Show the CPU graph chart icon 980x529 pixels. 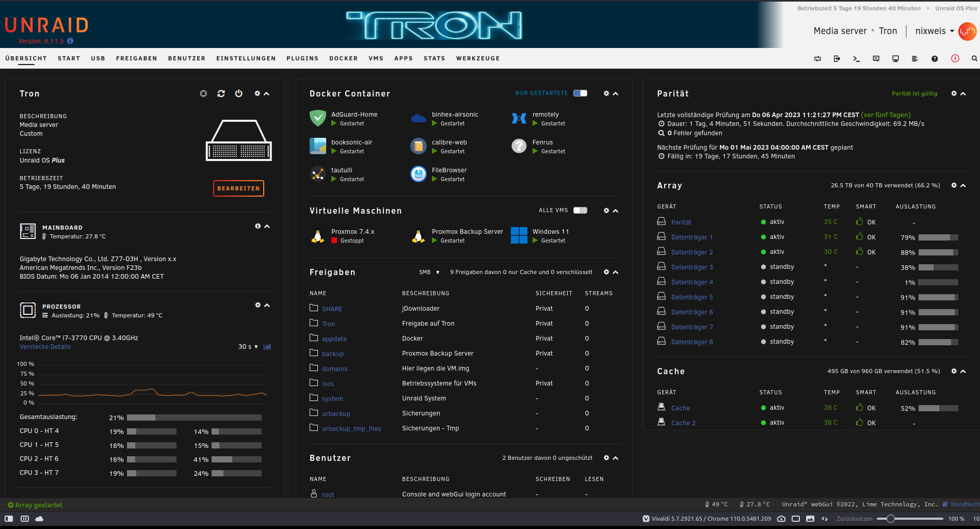coord(267,346)
